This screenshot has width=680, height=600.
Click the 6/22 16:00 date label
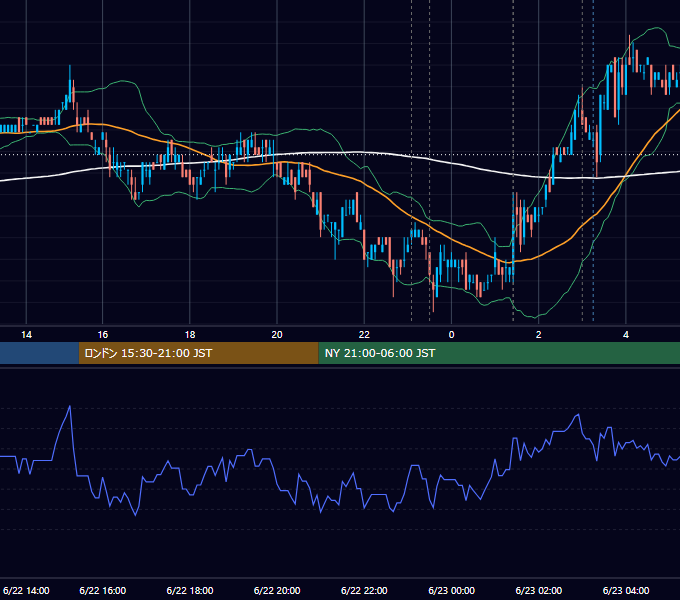[103, 590]
